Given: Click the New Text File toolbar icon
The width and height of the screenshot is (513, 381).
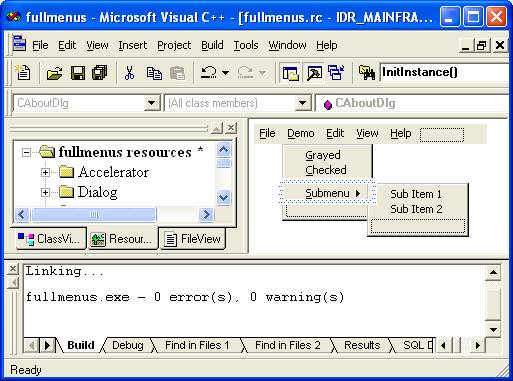Looking at the screenshot, I should [x=23, y=72].
